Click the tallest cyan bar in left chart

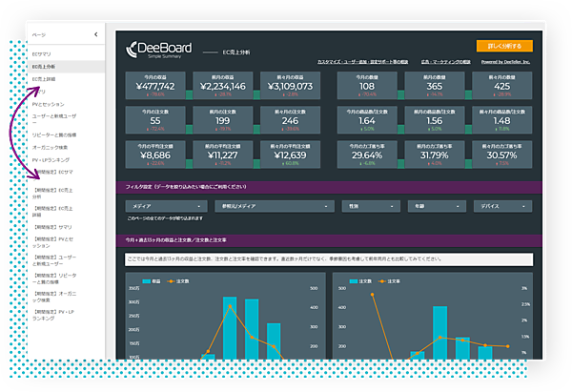click(229, 327)
